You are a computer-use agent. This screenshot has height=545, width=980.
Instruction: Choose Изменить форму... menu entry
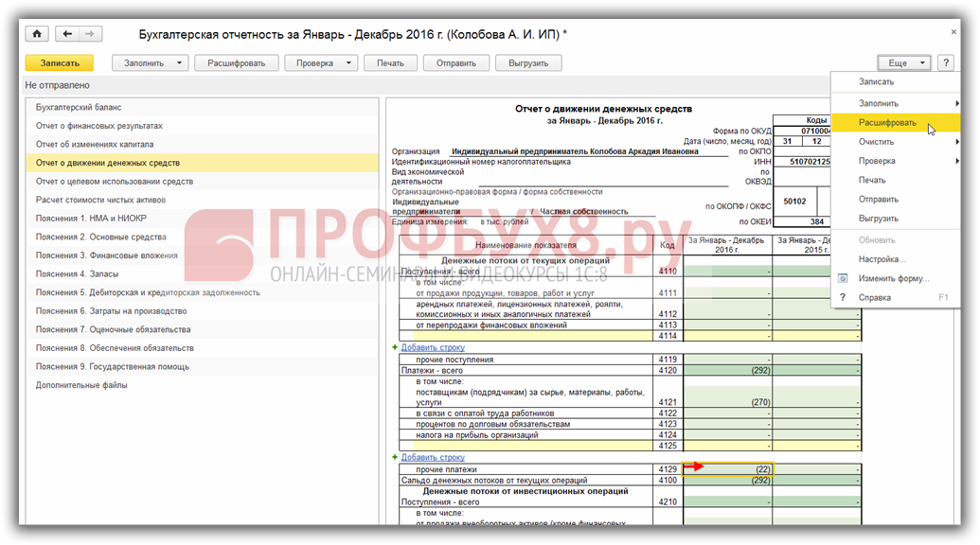[894, 278]
